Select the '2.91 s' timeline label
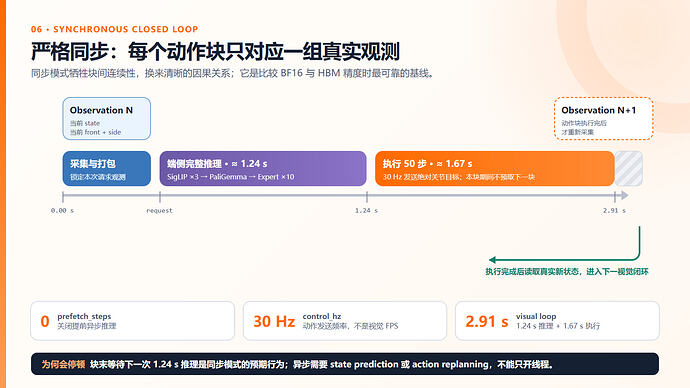690x388 pixels. [x=614, y=211]
